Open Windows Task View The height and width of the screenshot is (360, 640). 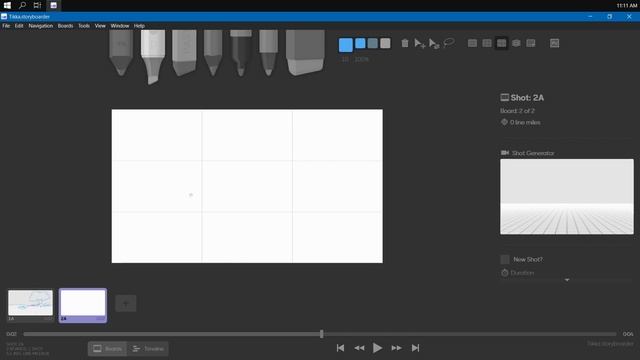tap(37, 5)
